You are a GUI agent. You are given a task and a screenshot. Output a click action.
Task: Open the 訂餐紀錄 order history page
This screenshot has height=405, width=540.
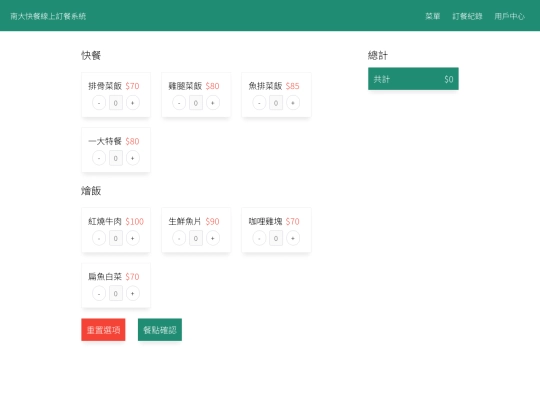coord(467,16)
